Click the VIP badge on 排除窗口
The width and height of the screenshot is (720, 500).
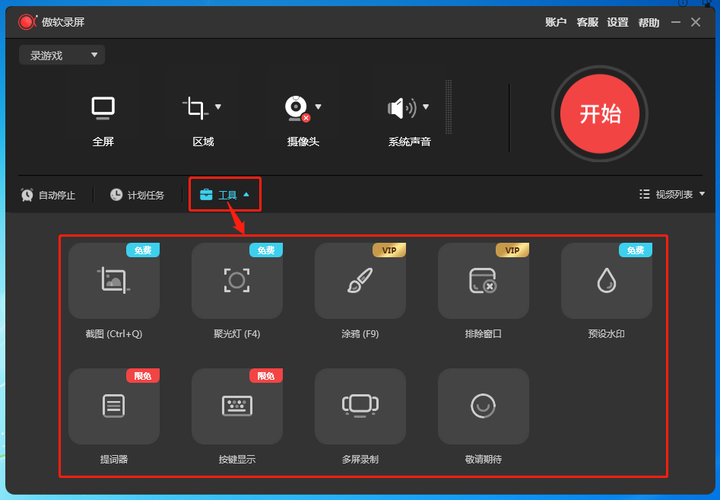pyautogui.click(x=512, y=250)
